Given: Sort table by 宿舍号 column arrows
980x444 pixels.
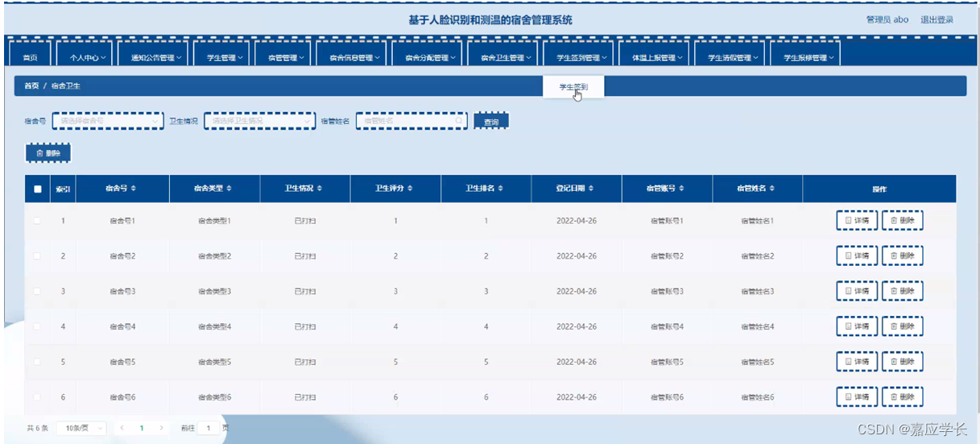Looking at the screenshot, I should (134, 189).
